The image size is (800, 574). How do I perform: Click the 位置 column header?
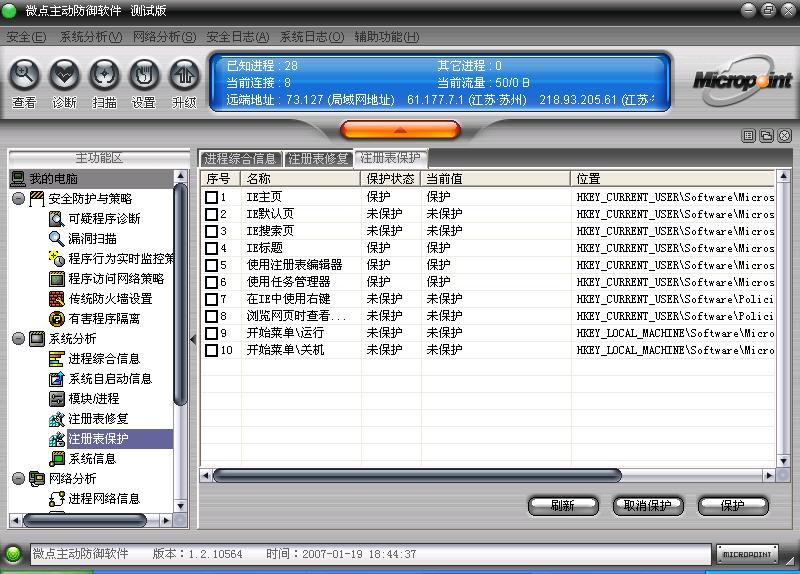tap(670, 178)
